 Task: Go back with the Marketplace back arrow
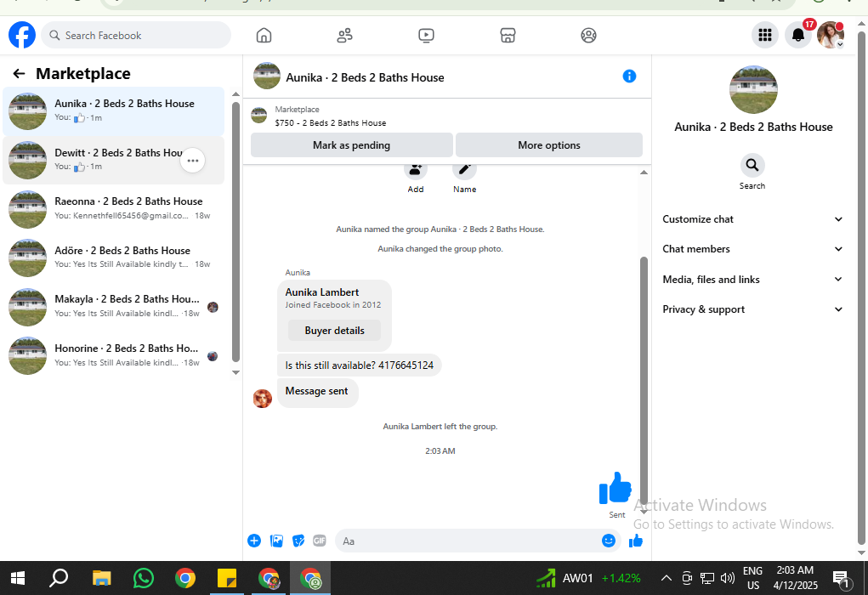19,74
